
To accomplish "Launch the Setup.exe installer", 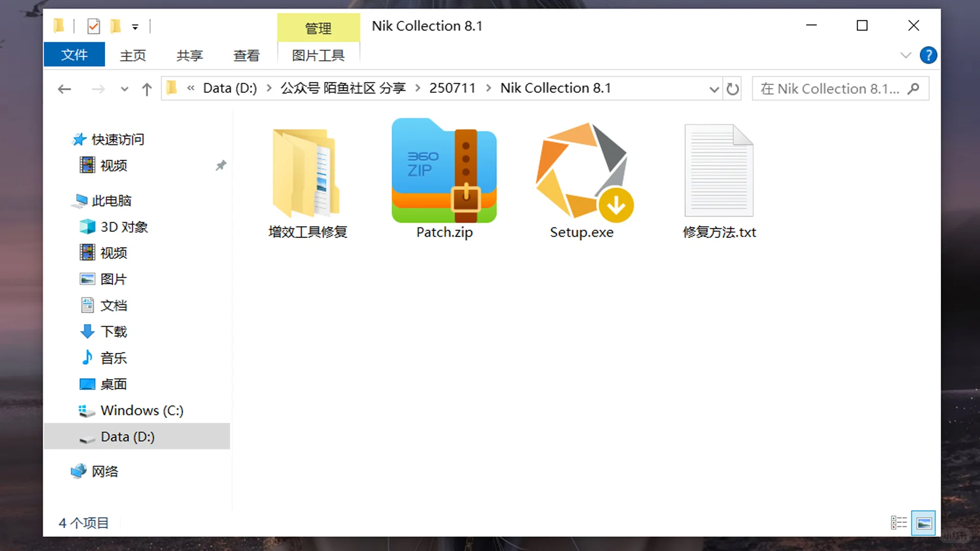I will pyautogui.click(x=582, y=173).
